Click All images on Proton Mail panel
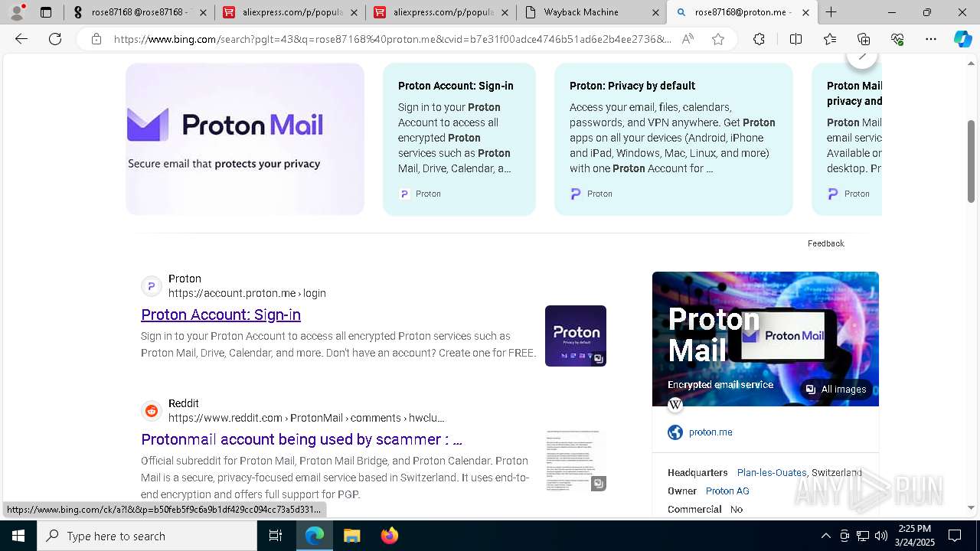The height and width of the screenshot is (551, 980). point(836,390)
